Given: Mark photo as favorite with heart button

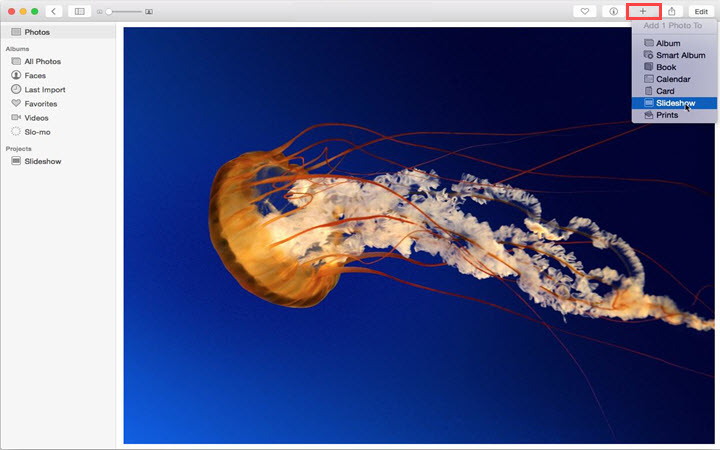Looking at the screenshot, I should (585, 11).
